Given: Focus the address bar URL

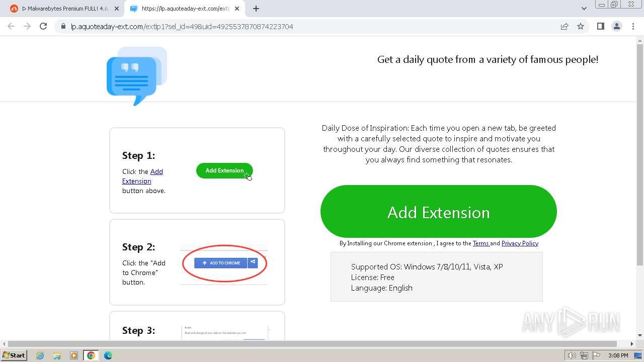Looking at the screenshot, I should 182,27.
